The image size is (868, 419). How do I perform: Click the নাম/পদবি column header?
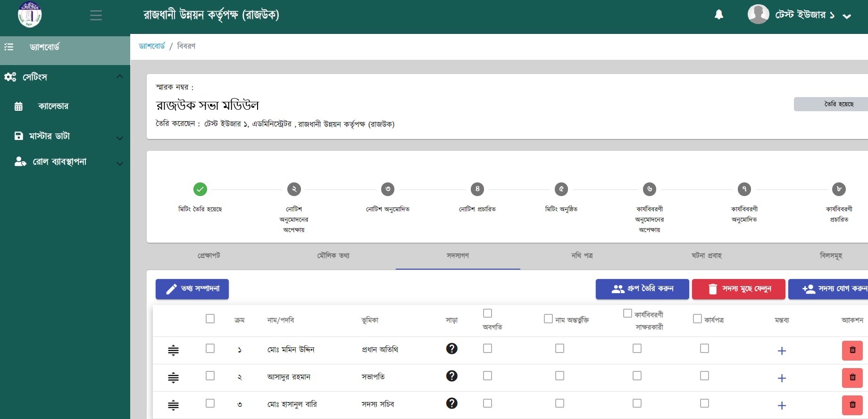coord(280,320)
